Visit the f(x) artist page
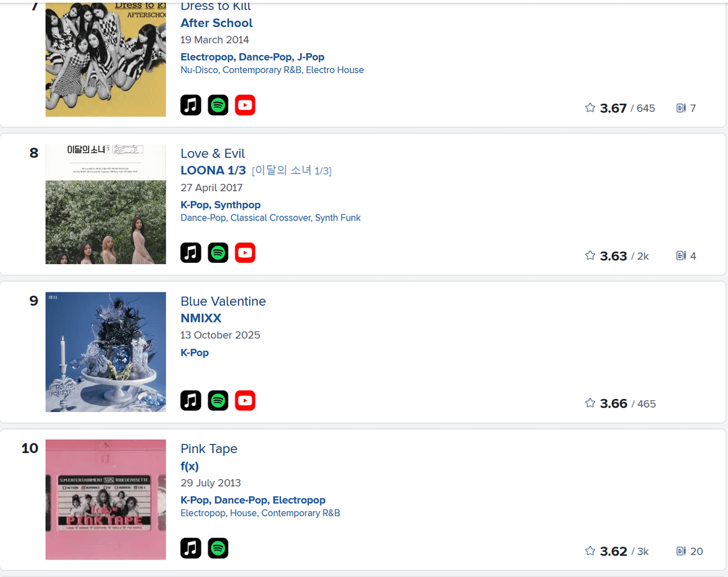 [x=189, y=466]
